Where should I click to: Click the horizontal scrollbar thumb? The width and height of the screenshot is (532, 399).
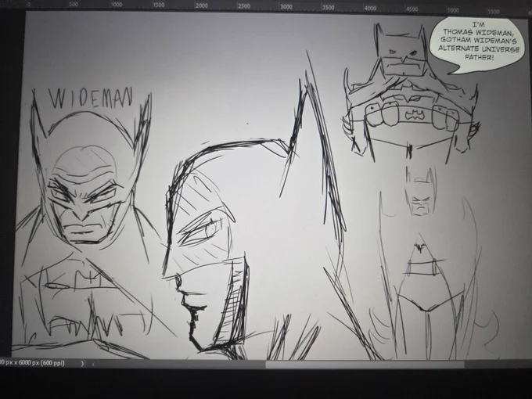[x=365, y=365]
